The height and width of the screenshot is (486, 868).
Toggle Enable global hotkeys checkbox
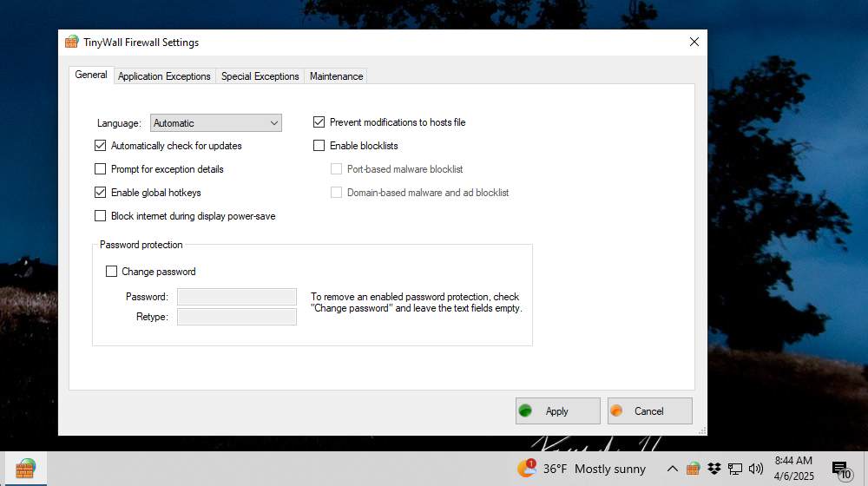coord(100,192)
